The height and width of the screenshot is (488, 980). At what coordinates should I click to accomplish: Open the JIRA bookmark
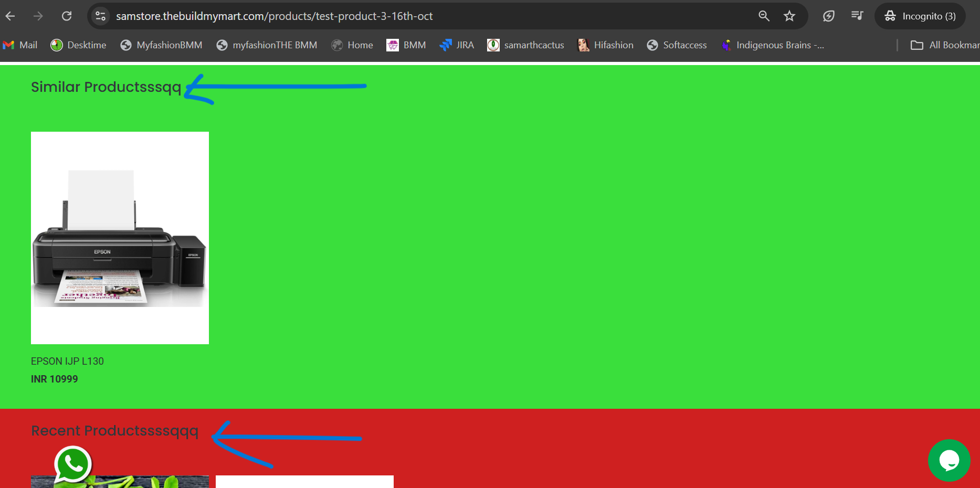(457, 45)
